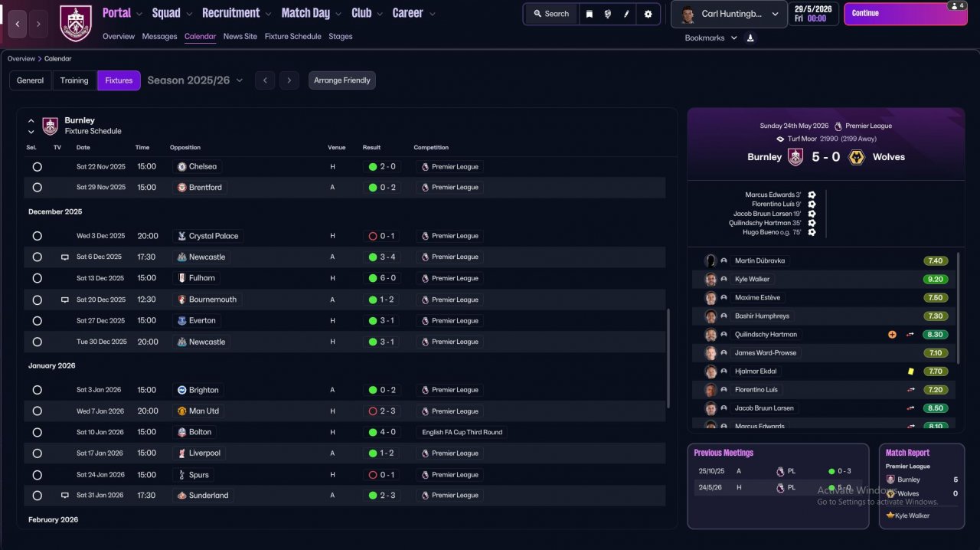Click the download icon next to Bookmarks
Image resolution: width=980 pixels, height=550 pixels.
(x=750, y=38)
